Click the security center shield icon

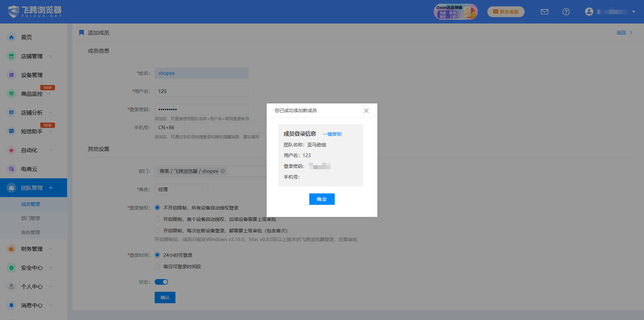[11, 268]
